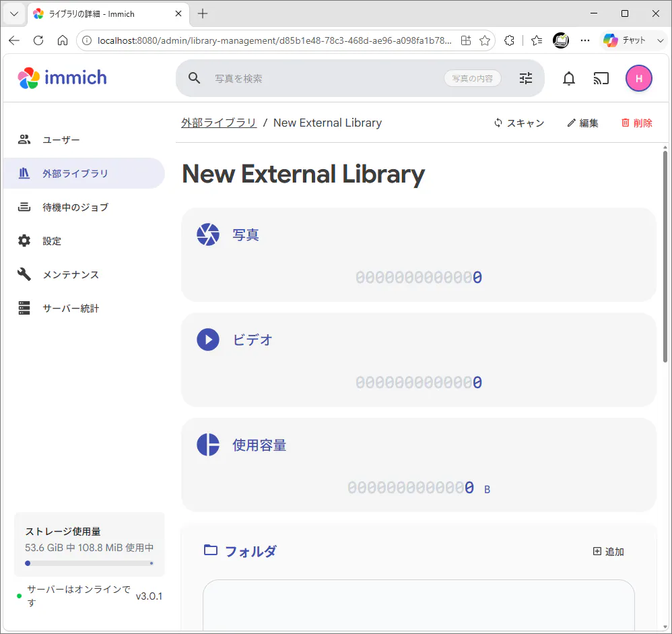Click the 追加 folder button
Viewport: 672px width, 634px height.
[608, 551]
